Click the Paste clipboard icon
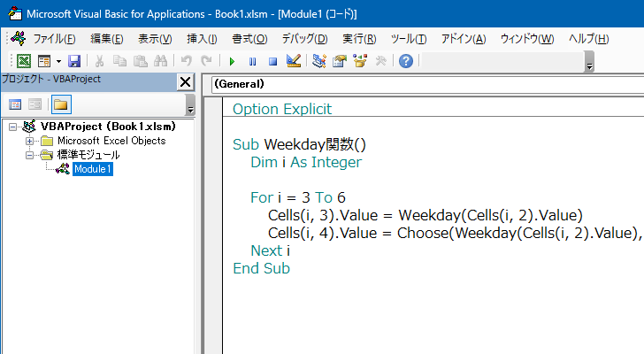Screen dimensions: 644x354 (x=140, y=61)
